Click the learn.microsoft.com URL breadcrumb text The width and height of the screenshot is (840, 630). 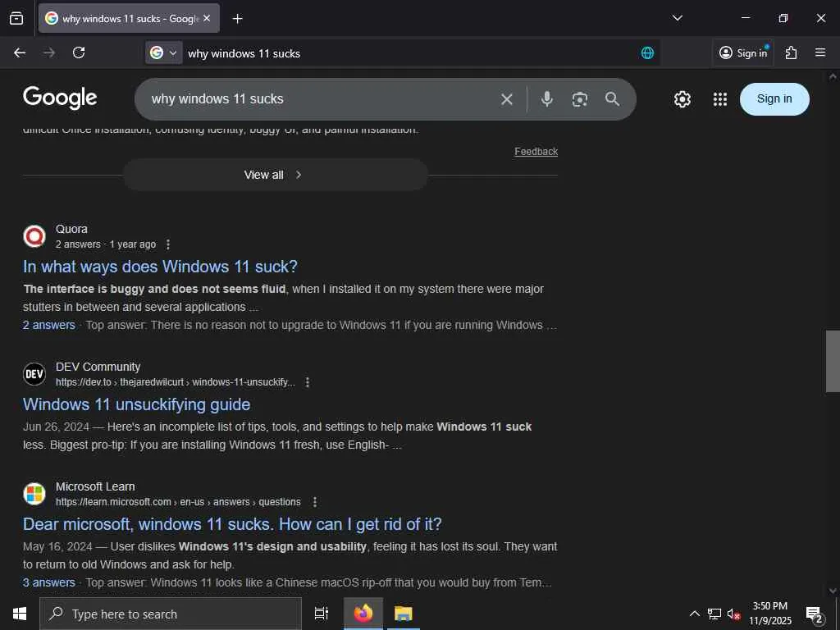pyautogui.click(x=178, y=503)
